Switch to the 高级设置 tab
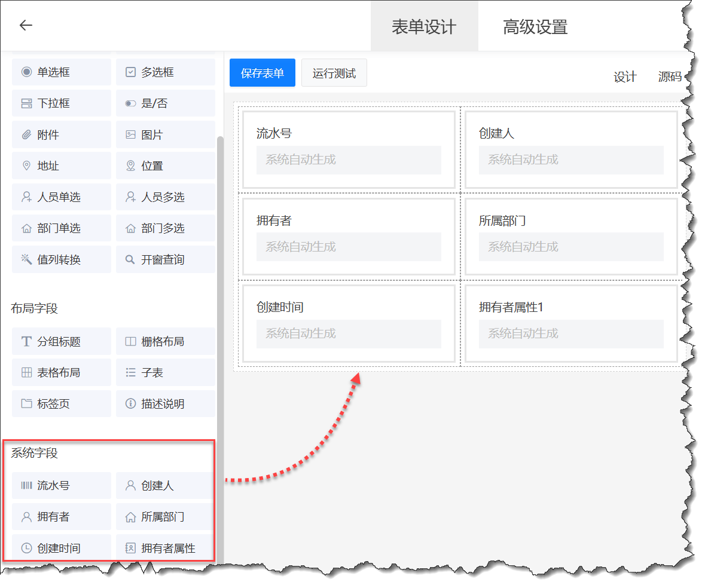708x588 pixels. (534, 26)
